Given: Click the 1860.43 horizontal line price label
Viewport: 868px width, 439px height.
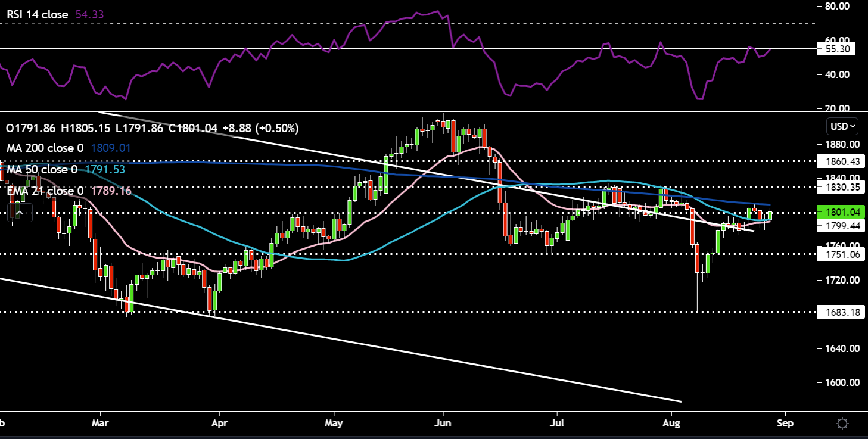Looking at the screenshot, I should pos(841,161).
